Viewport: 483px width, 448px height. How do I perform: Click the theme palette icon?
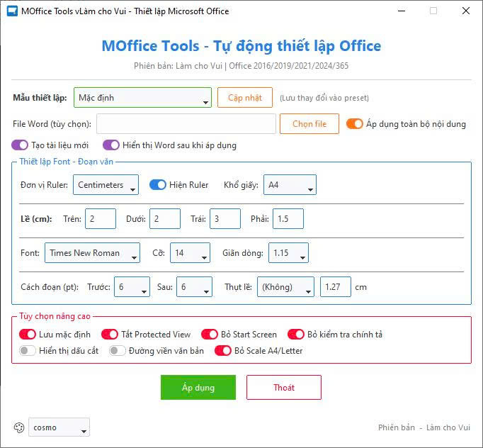click(18, 427)
